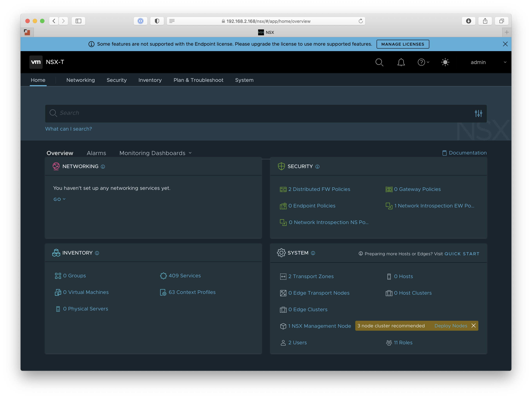This screenshot has width=532, height=398.
Task: Open 0 Host Clusters link
Action: click(413, 293)
